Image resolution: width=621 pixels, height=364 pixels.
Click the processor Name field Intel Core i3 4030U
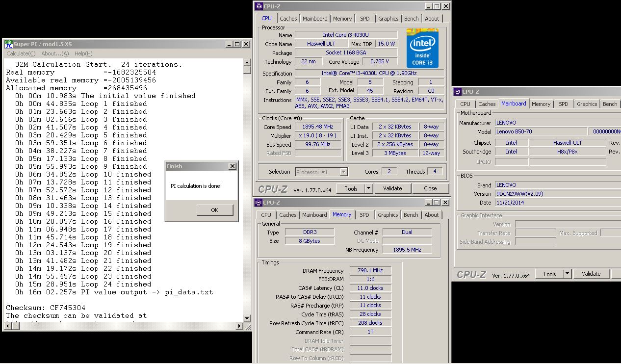click(346, 35)
